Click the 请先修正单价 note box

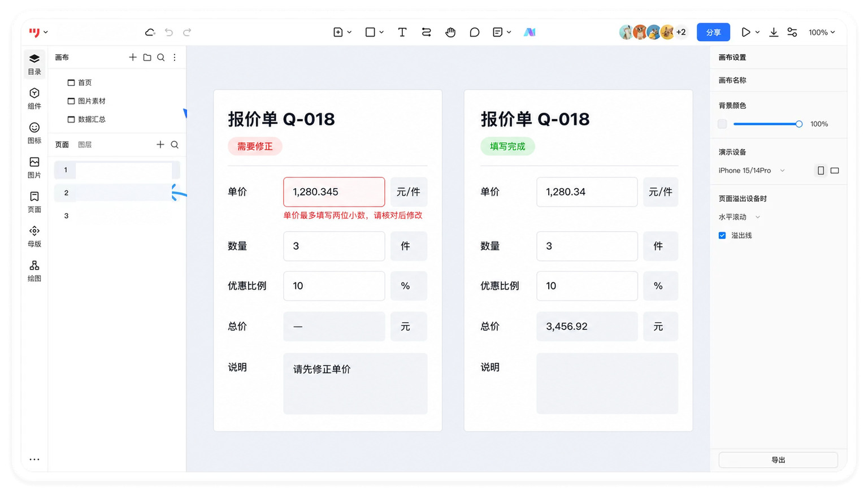[355, 384]
